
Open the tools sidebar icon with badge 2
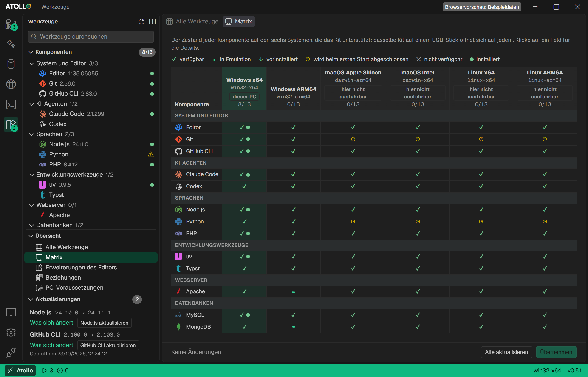11,125
